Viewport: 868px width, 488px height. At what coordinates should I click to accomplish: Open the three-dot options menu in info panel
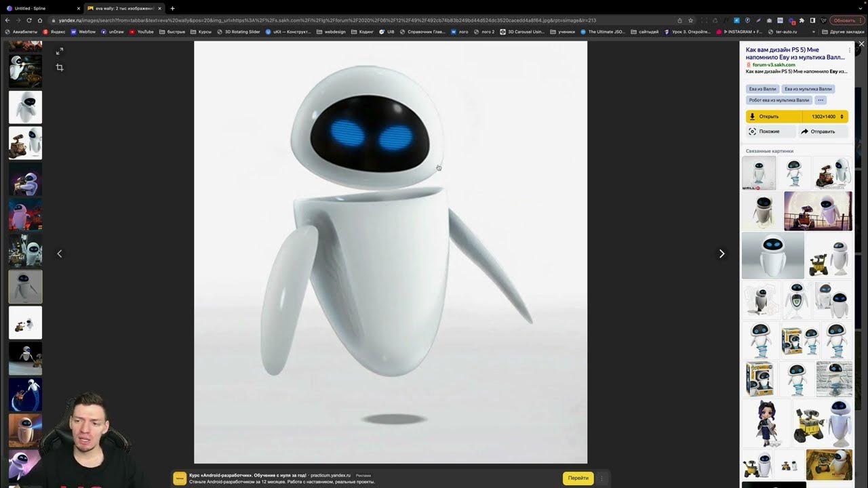[x=849, y=50]
